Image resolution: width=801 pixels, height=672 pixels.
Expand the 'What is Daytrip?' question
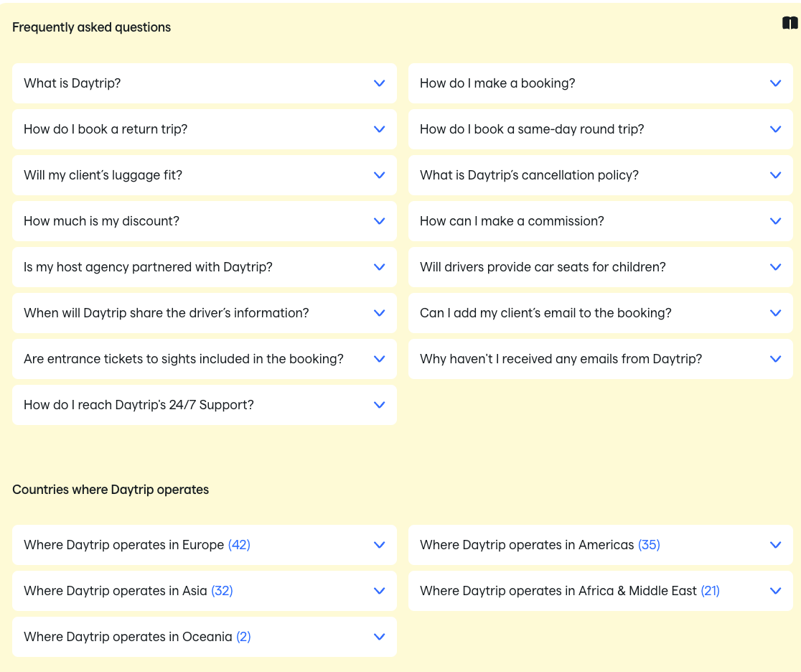[205, 83]
